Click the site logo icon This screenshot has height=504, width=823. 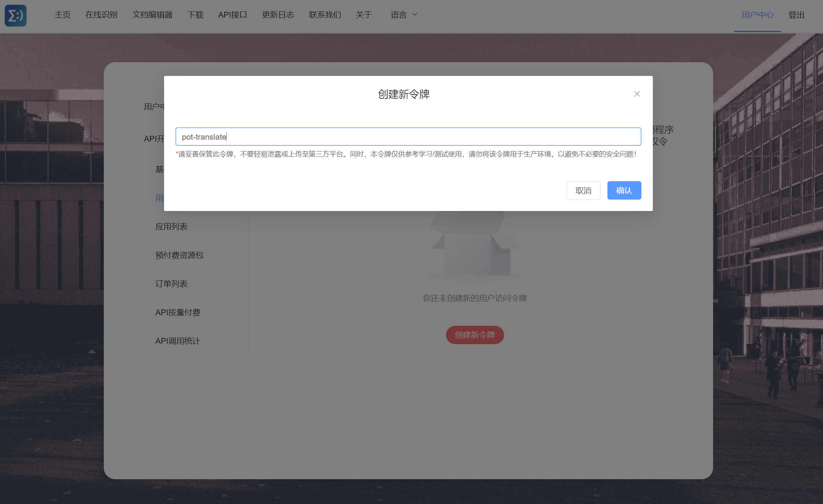point(15,15)
